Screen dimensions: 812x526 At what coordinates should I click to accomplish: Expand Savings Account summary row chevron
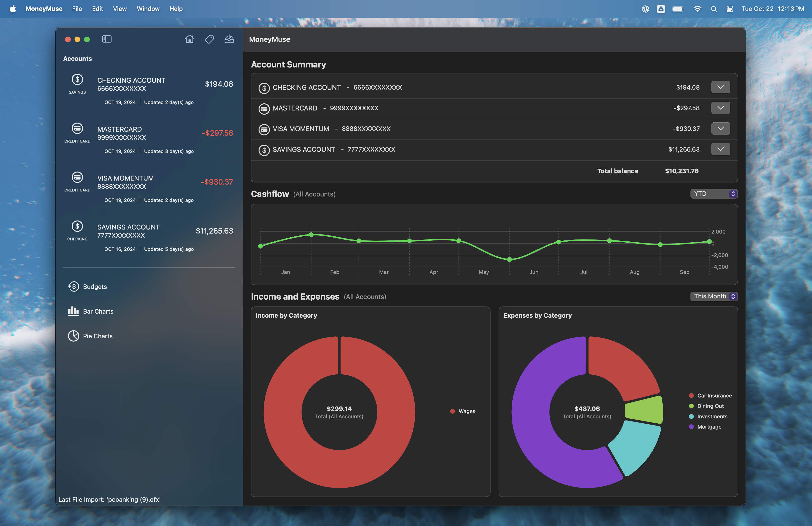pos(721,149)
